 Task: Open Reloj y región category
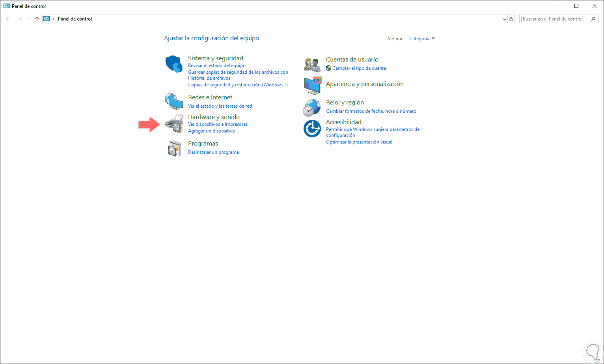pyautogui.click(x=345, y=103)
